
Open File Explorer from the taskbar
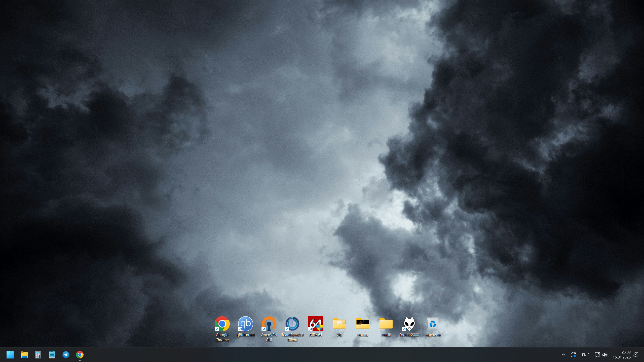(x=24, y=355)
